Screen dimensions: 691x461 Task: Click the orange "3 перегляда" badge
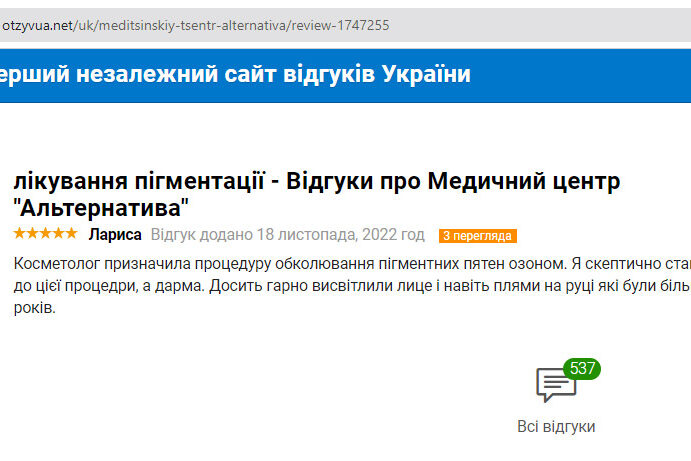(477, 236)
